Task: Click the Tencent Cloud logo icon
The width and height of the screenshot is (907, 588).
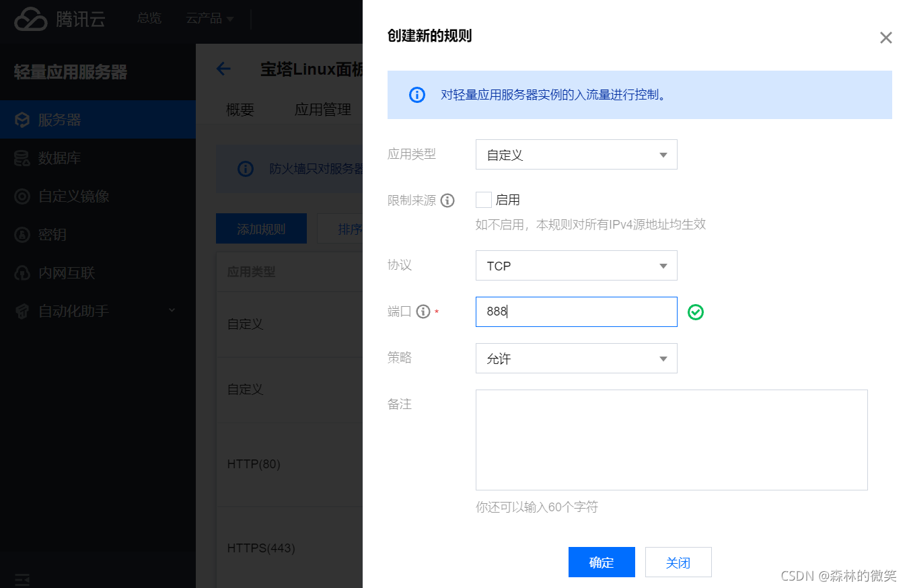Action: (31, 20)
